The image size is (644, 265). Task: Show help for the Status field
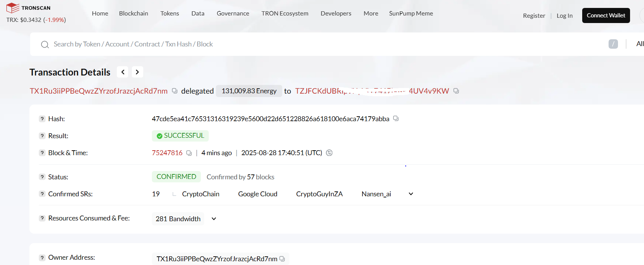pyautogui.click(x=42, y=177)
